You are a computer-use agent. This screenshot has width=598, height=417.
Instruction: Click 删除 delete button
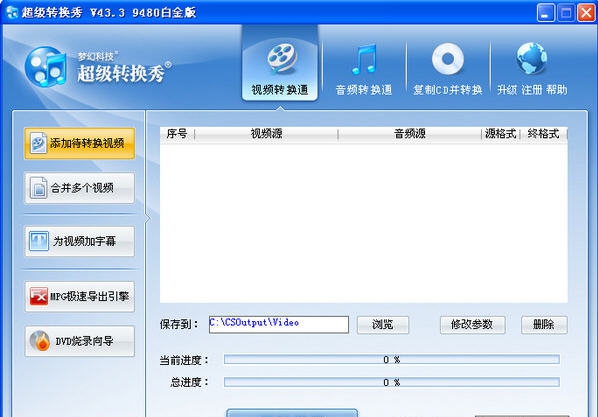[x=544, y=325]
